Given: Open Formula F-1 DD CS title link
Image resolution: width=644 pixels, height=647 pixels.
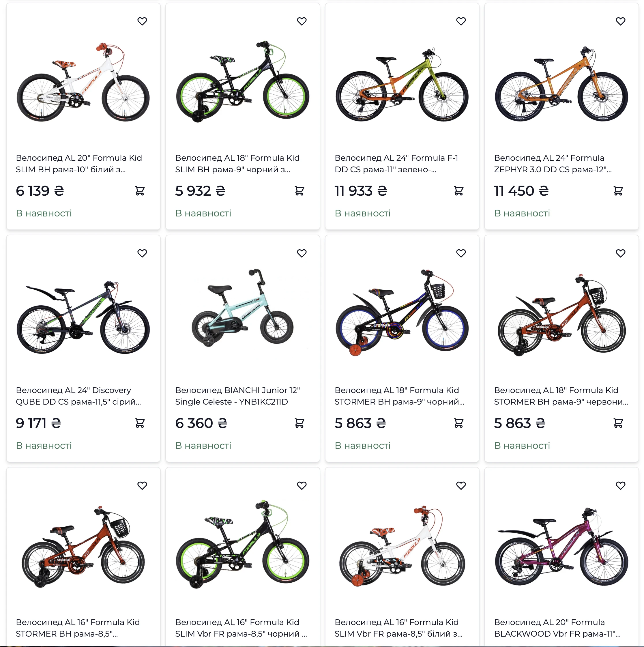Looking at the screenshot, I should tap(396, 163).
